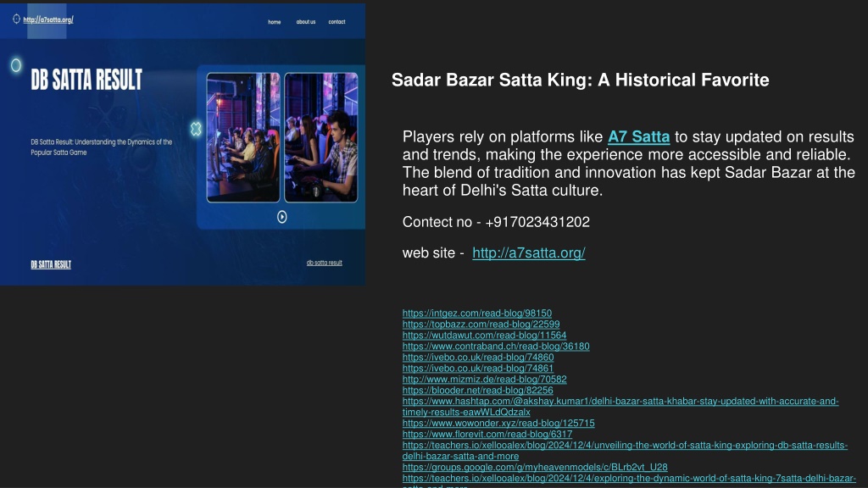Image resolution: width=868 pixels, height=488 pixels.
Task: Open the home menu item
Action: tap(275, 22)
